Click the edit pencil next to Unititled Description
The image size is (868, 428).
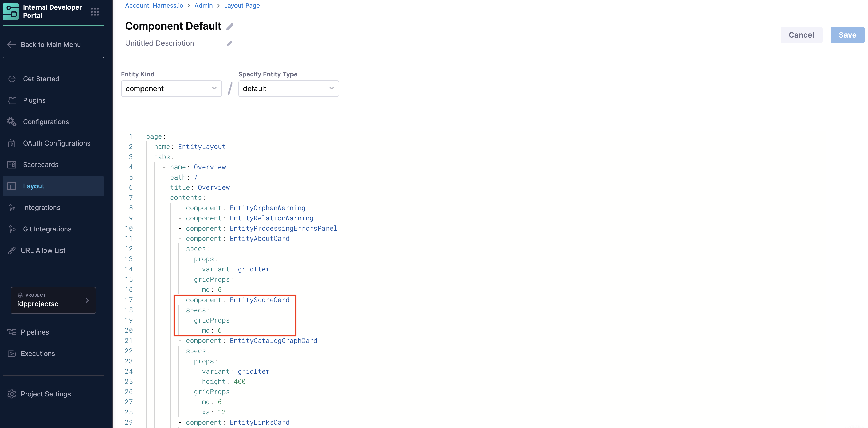click(230, 43)
